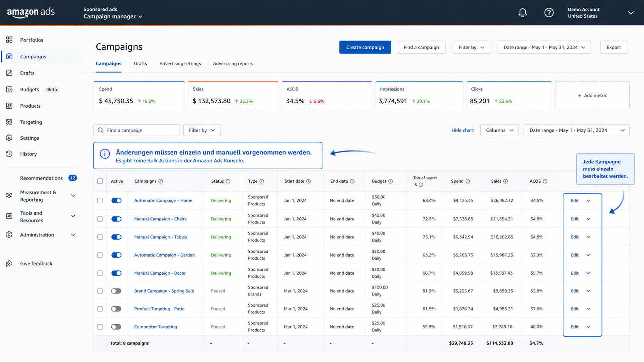Expand the Tools and Resources section
Image resolution: width=644 pixels, height=362 pixels.
73,216
